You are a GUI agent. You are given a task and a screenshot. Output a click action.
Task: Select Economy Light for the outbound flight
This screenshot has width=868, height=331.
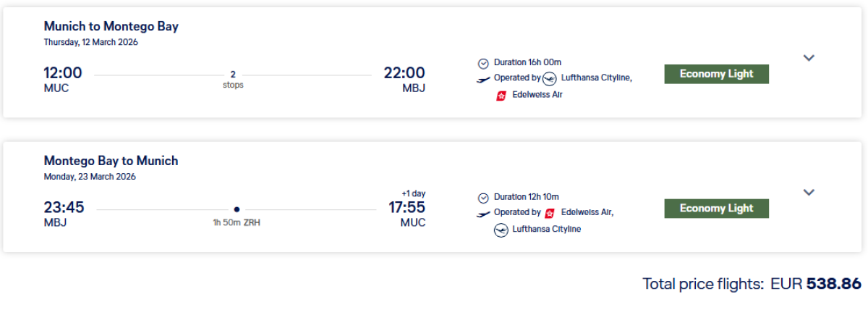pos(716,74)
